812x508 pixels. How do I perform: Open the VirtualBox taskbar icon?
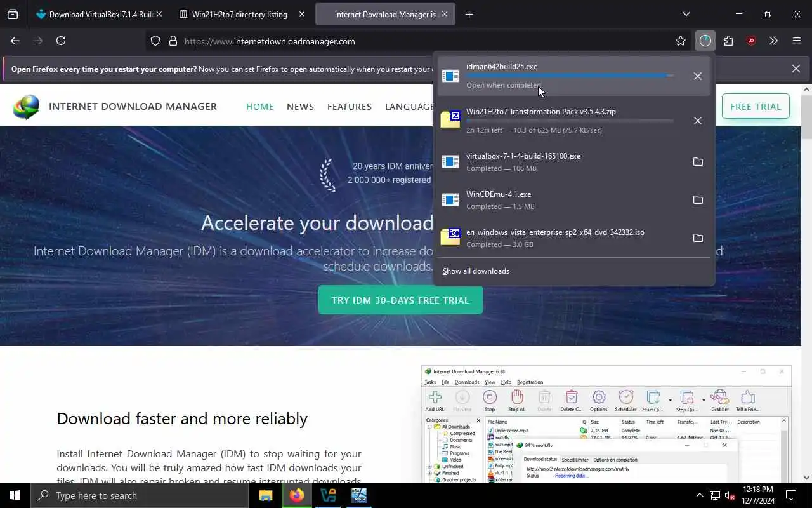point(328,495)
